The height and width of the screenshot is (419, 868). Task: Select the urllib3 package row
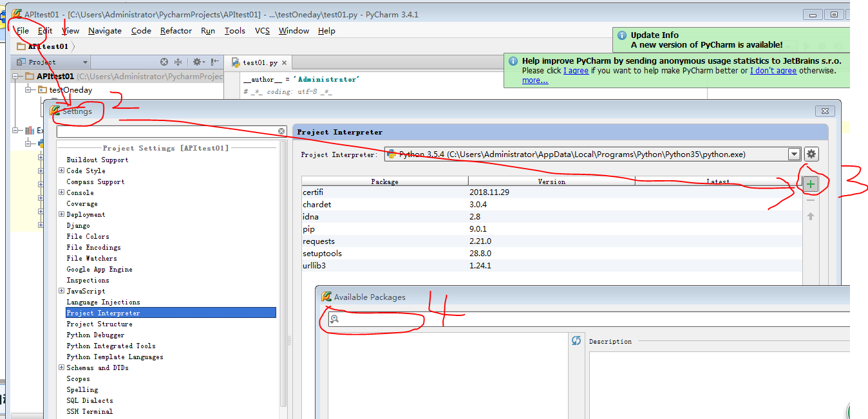(x=552, y=266)
